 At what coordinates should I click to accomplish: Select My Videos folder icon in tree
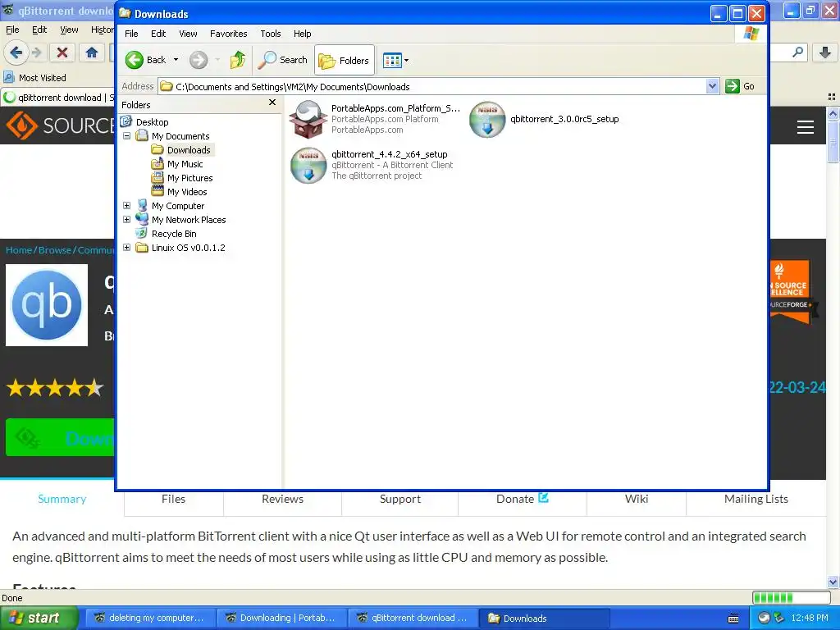tap(157, 191)
